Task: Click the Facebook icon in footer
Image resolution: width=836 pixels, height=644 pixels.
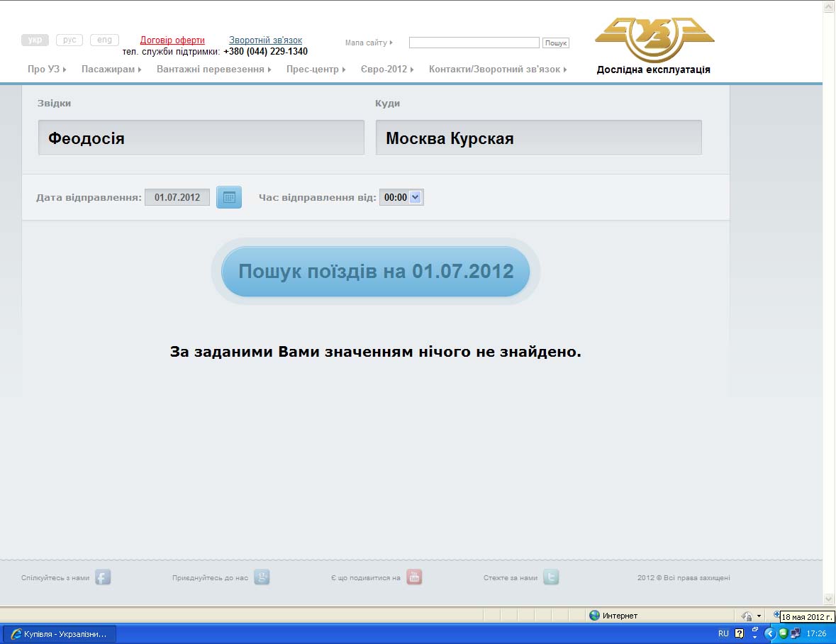Action: click(103, 577)
